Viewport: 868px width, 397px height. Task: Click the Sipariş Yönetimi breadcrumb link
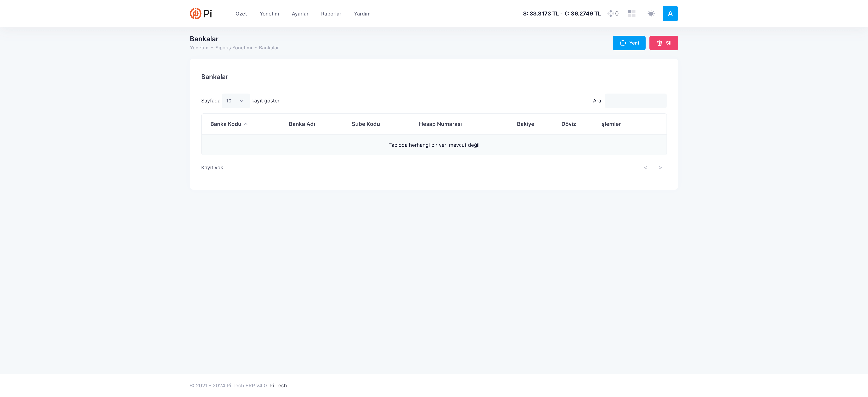[x=233, y=48]
